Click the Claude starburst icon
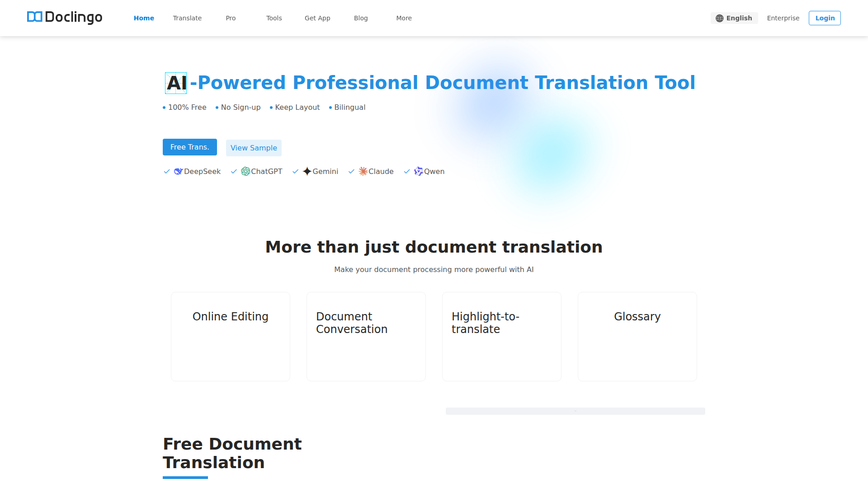868x488 pixels. point(363,171)
